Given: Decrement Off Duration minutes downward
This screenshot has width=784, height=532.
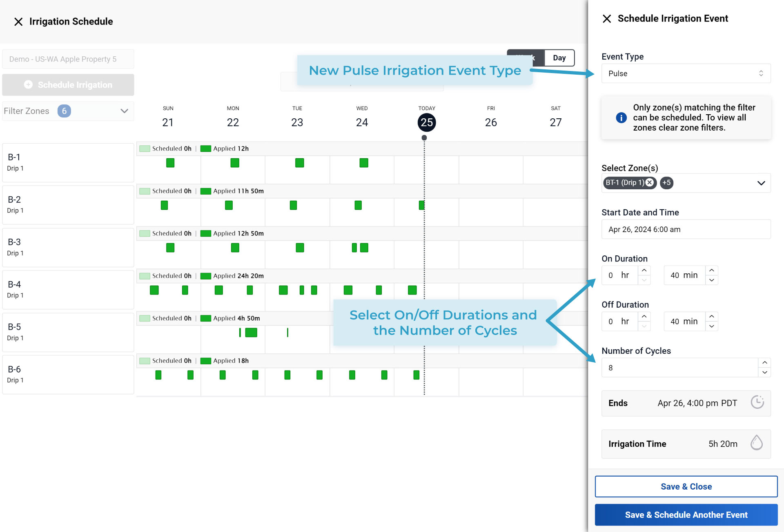Looking at the screenshot, I should [711, 326].
